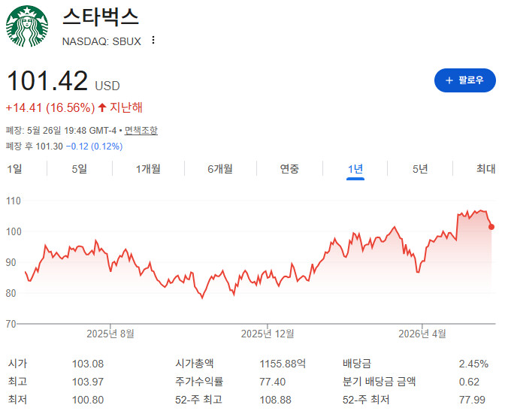Viewport: 505px width, 420px height.
Task: Click the 110 y-axis label
Action: [x=14, y=201]
